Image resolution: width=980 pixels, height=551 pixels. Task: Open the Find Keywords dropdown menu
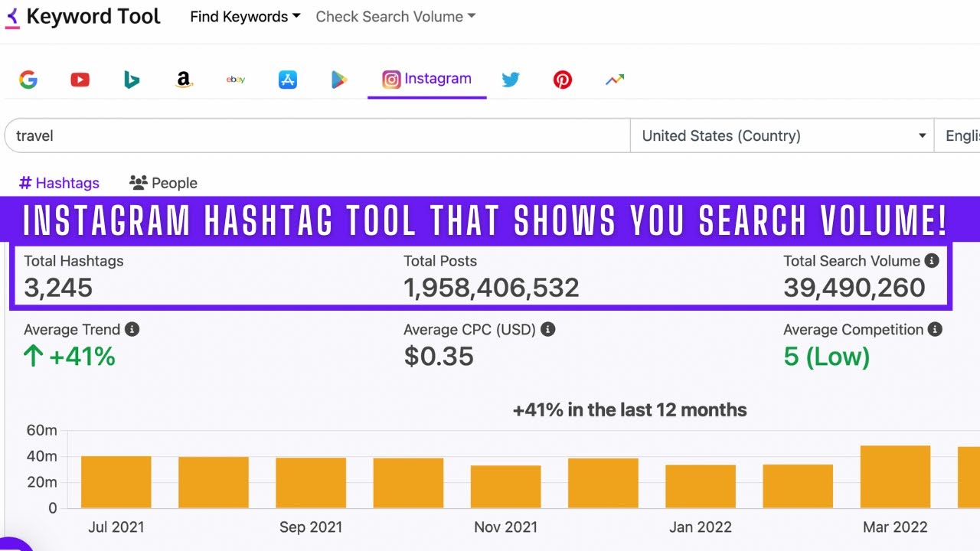pos(245,17)
